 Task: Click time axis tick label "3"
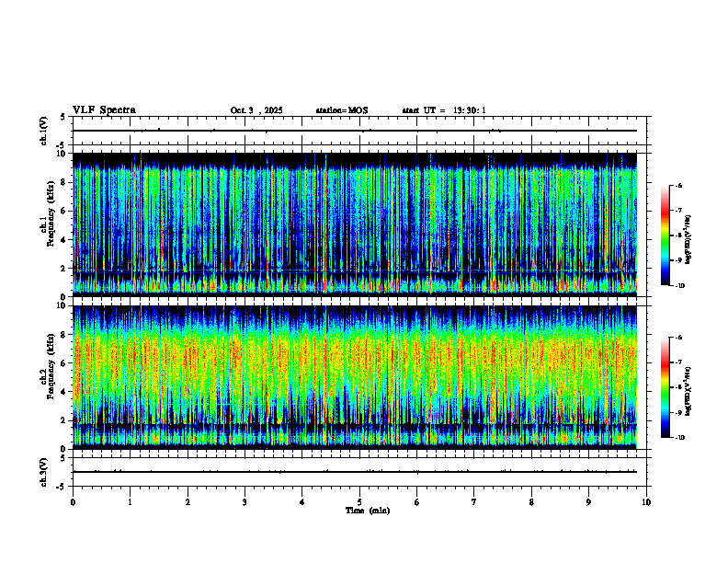pyautogui.click(x=245, y=502)
